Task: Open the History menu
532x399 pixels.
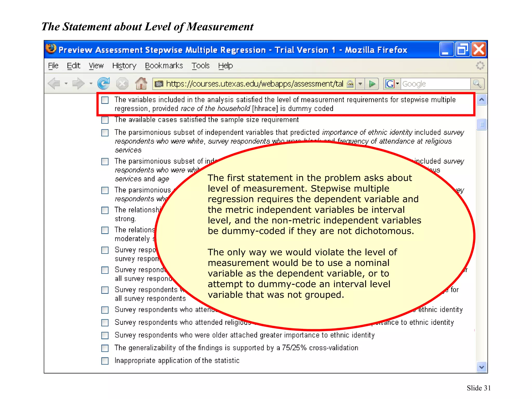Action: [124, 66]
